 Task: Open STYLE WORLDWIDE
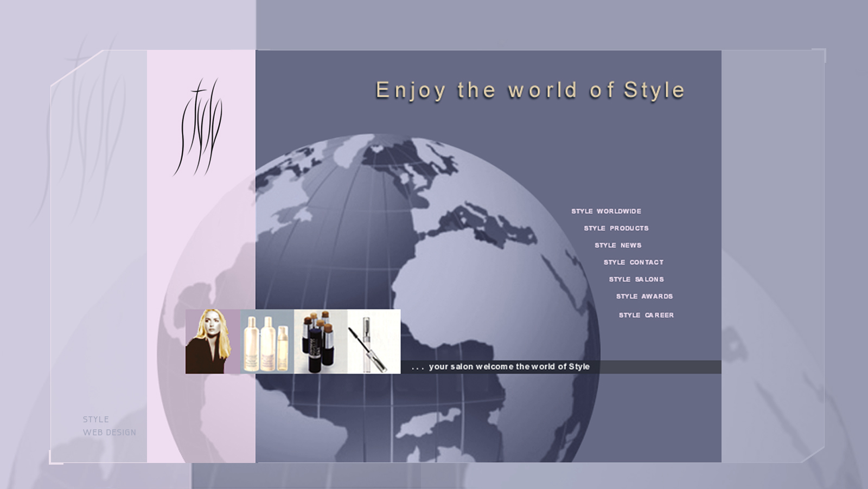tap(605, 211)
